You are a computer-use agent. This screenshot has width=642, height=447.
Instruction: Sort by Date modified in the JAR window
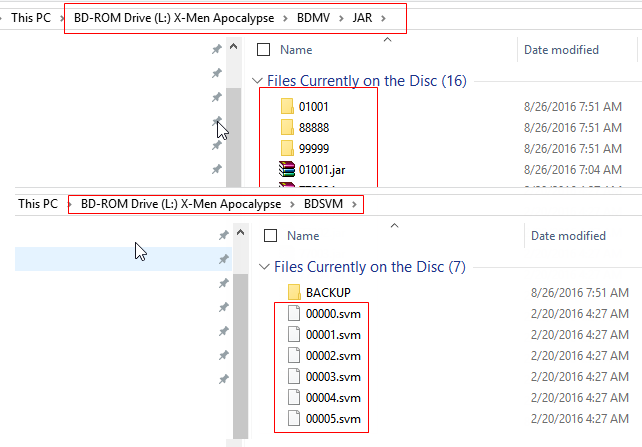[561, 50]
